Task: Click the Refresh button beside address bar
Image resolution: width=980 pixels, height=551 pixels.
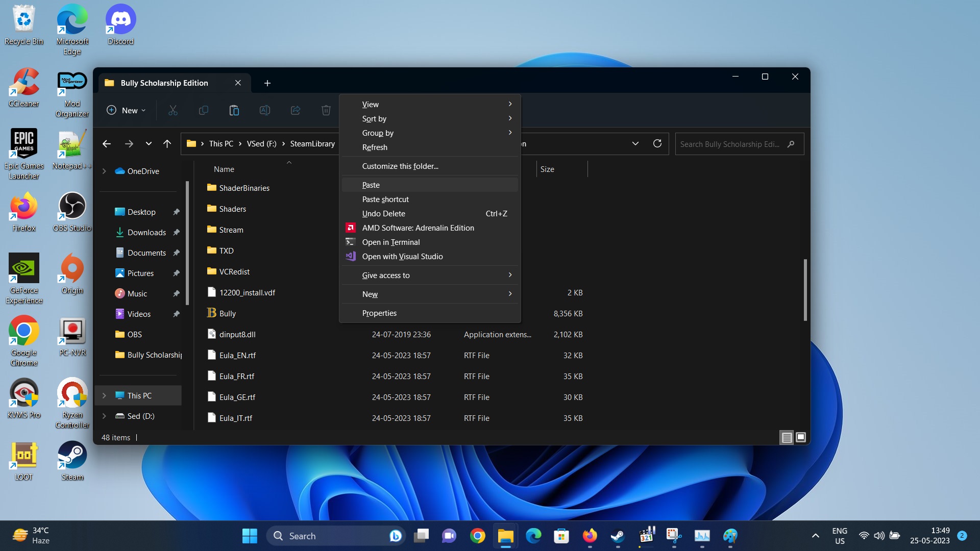Action: pos(657,144)
